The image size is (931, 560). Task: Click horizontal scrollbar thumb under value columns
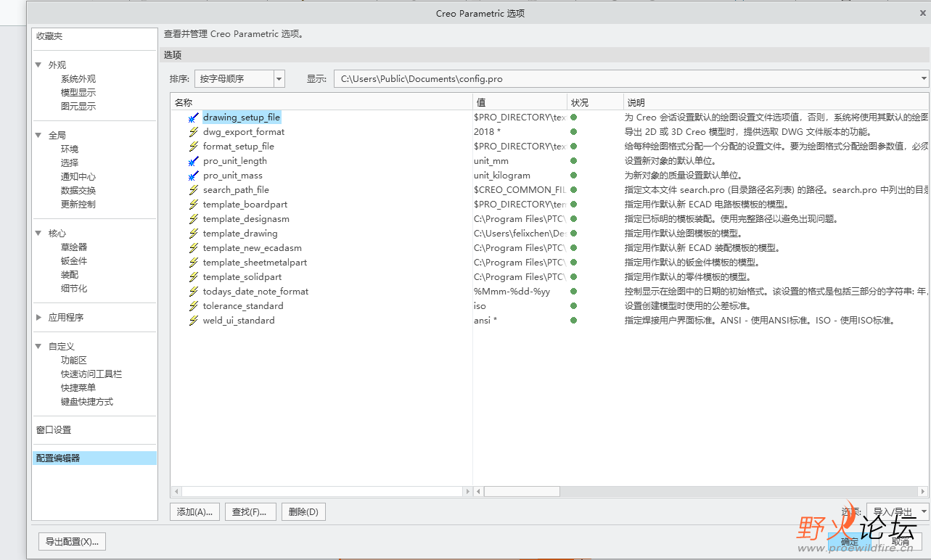[x=522, y=492]
